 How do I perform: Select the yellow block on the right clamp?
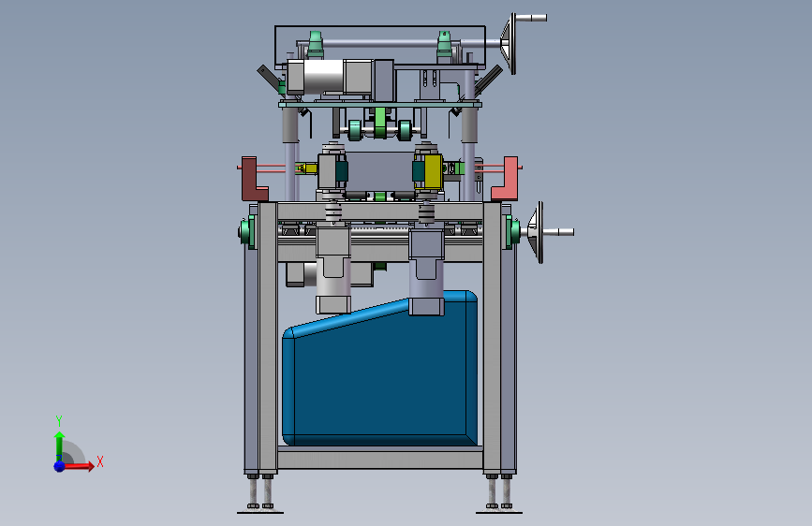click(x=434, y=171)
